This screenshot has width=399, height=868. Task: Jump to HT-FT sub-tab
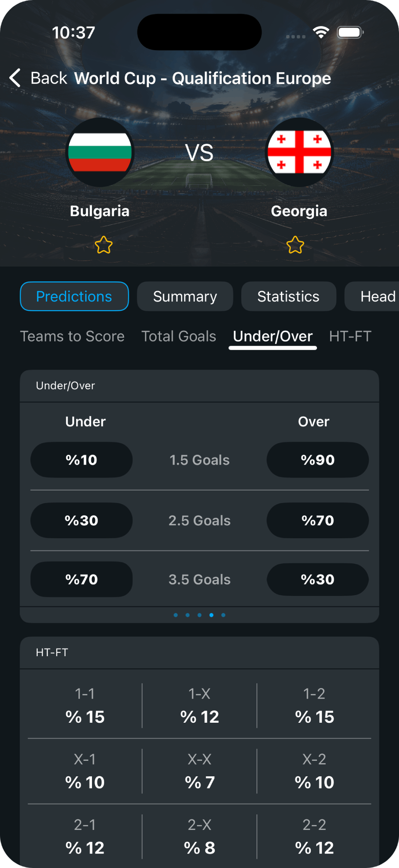click(x=350, y=336)
